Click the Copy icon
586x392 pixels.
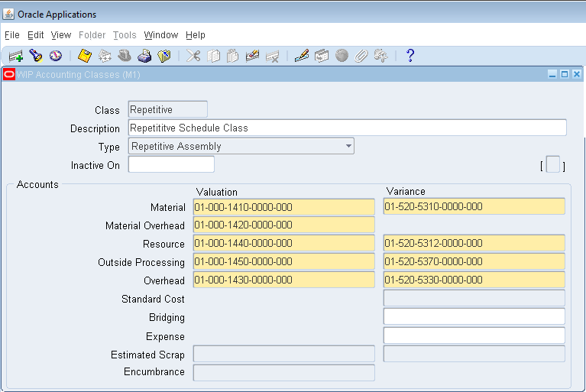point(213,56)
